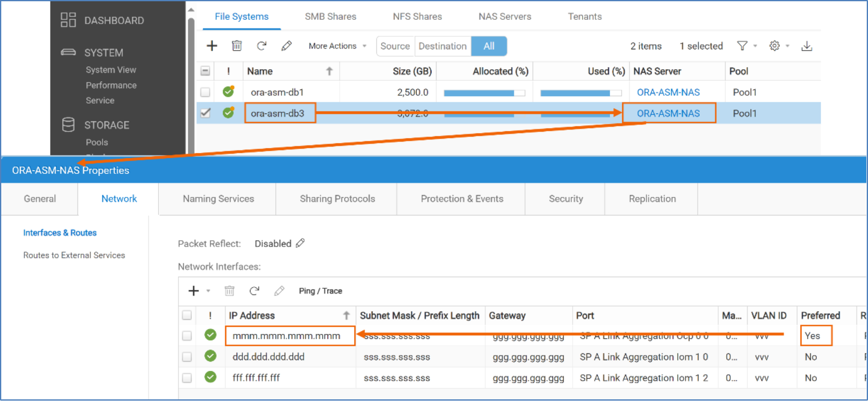Edit selected file system with pencil icon
Screen dimensions: 868x401
tap(286, 46)
